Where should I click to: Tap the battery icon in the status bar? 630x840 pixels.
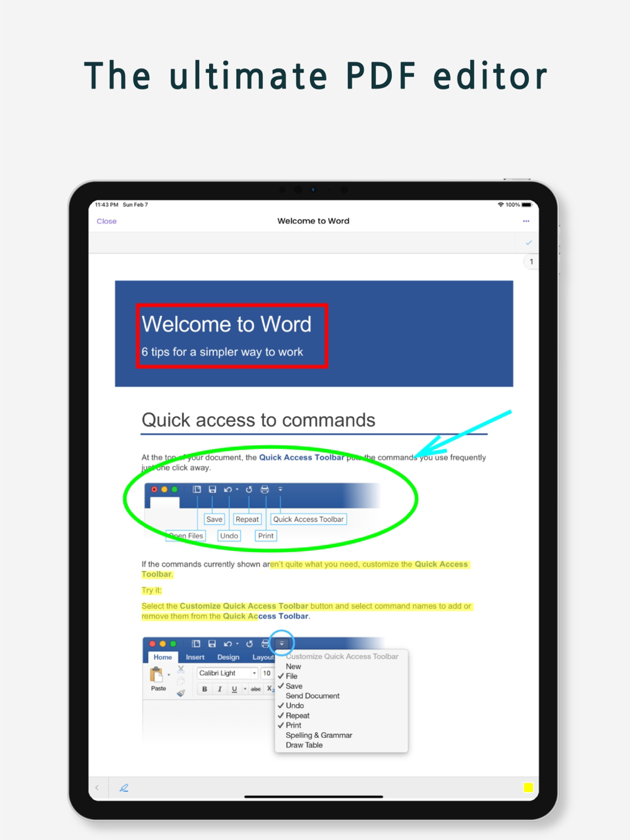coord(527,205)
